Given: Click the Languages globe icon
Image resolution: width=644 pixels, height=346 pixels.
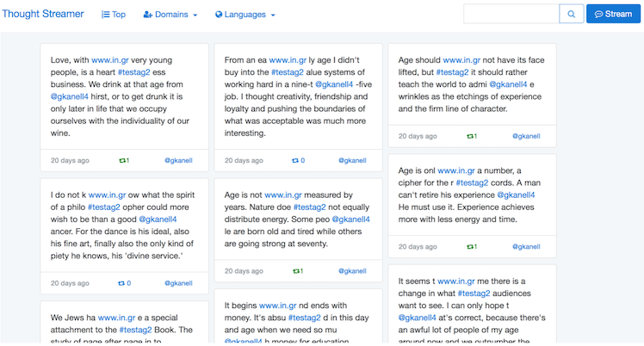Looking at the screenshot, I should click(219, 15).
